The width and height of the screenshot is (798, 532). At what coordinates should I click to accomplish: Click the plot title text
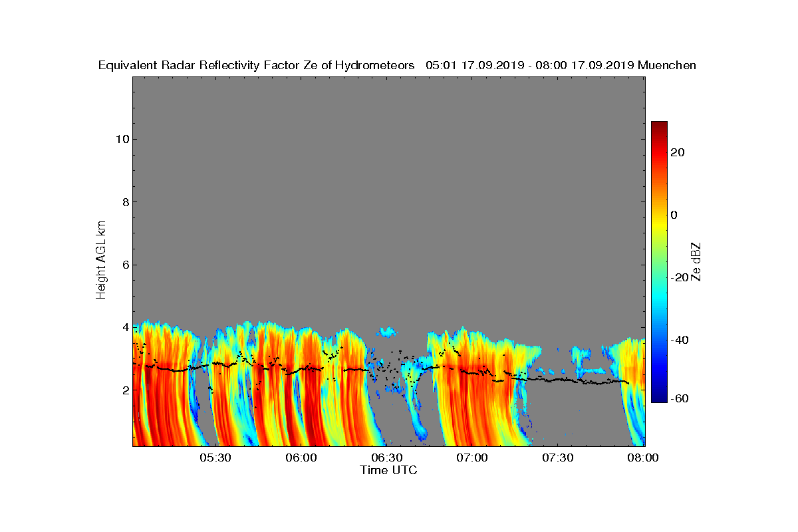[397, 65]
